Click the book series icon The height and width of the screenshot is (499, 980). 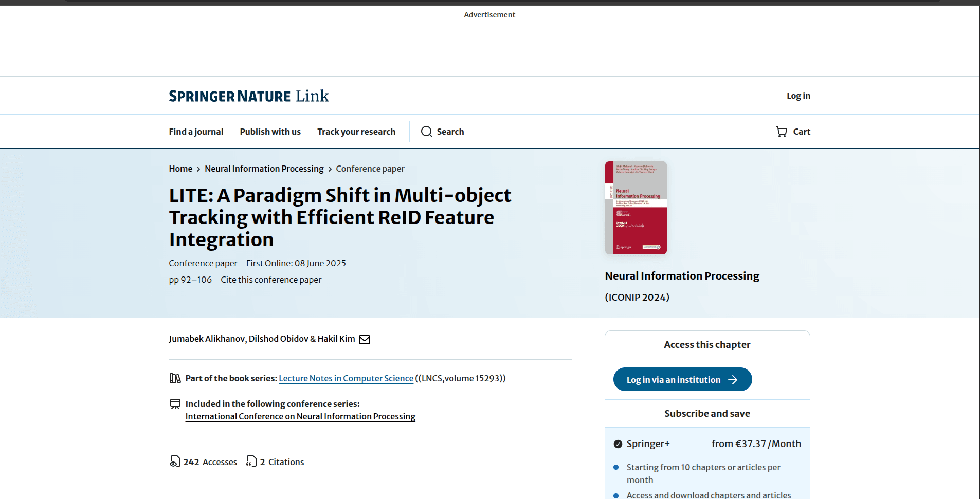pos(175,379)
